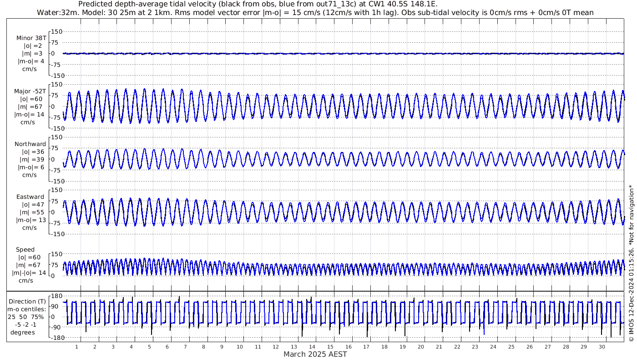This screenshot has width=637, height=364.
Task: Click the '-90' tick of Direction axis
Action: click(56, 327)
